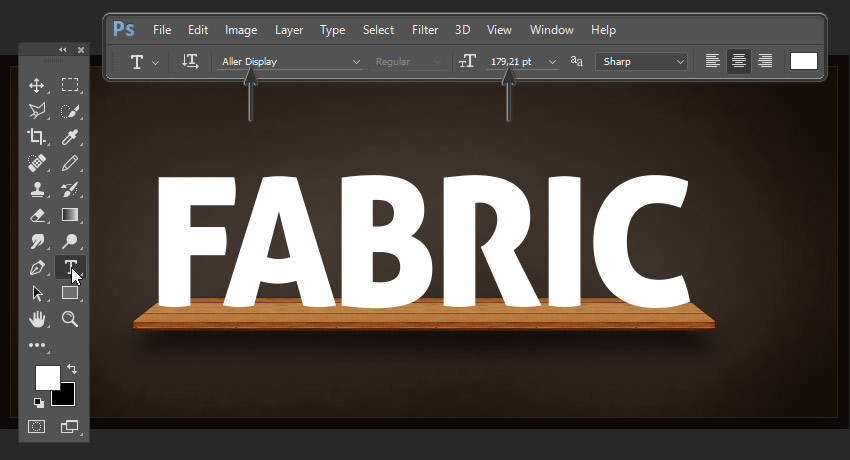Open the Edit Toolbar three-dots button
Screen dimensions: 850x460
point(37,345)
